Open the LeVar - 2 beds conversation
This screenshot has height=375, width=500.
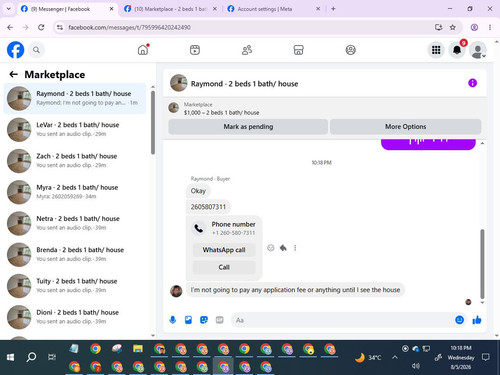click(x=75, y=129)
